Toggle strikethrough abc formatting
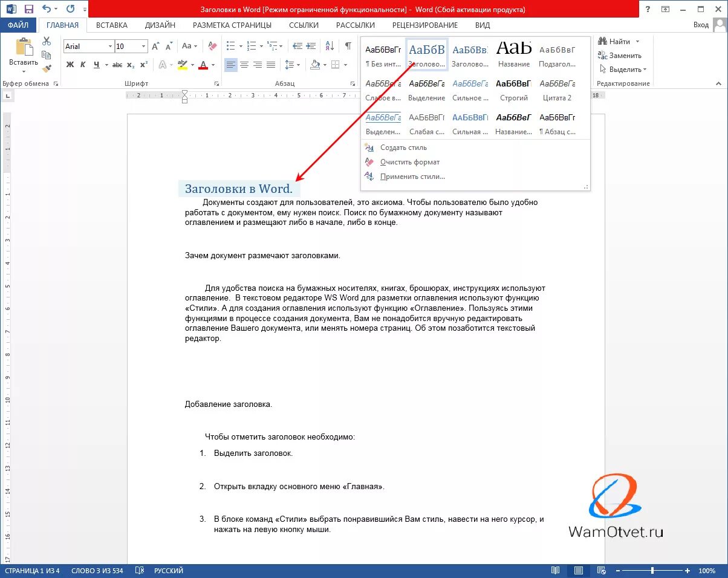 click(117, 65)
